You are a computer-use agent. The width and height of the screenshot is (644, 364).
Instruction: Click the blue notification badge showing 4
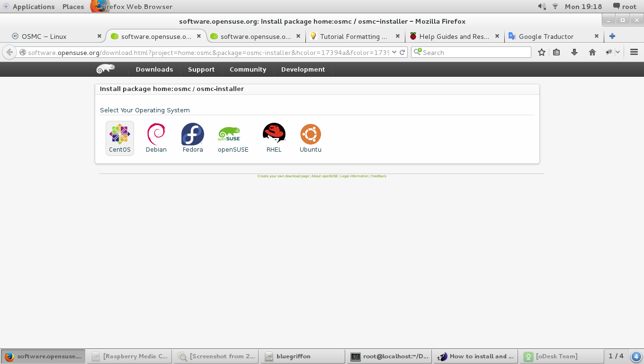pyautogui.click(x=636, y=356)
